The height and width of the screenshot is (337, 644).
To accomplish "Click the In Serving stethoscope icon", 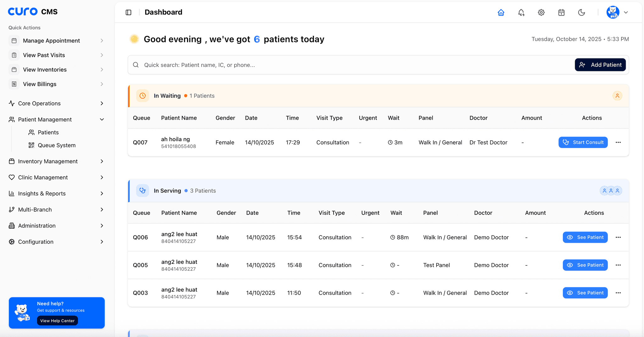I will [x=142, y=191].
